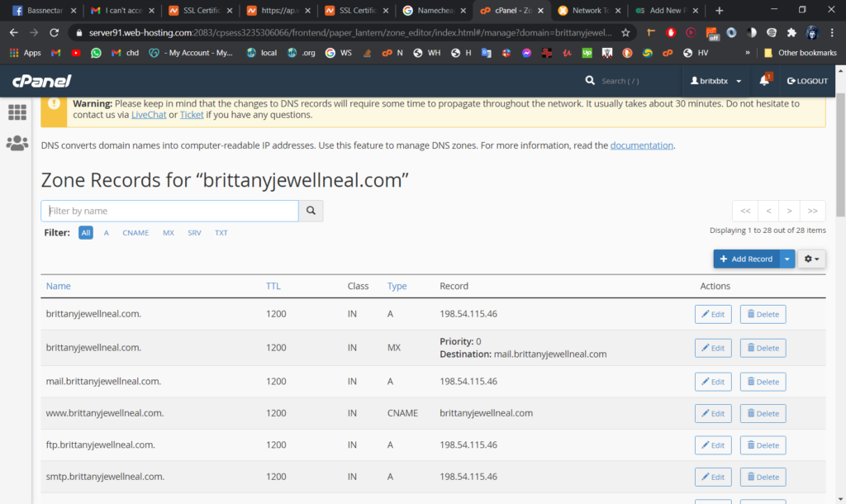The image size is (846, 504).
Task: Filter zone records by MX type
Action: click(x=169, y=233)
